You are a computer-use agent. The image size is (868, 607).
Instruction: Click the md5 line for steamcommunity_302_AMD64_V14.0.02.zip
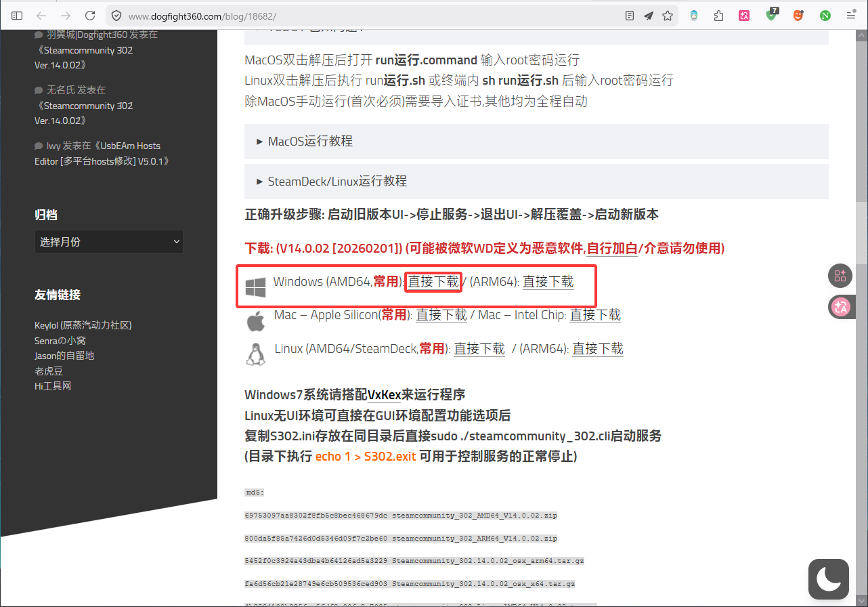click(x=401, y=516)
